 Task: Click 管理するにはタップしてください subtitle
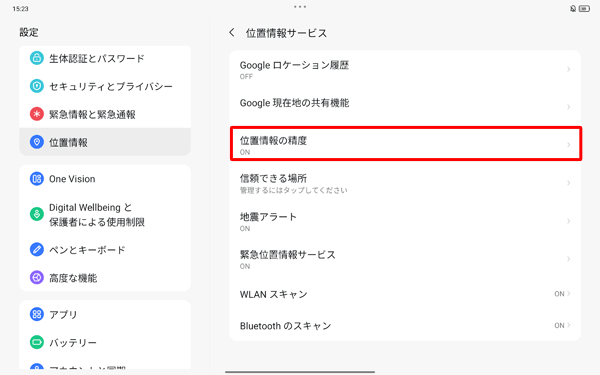pos(293,190)
